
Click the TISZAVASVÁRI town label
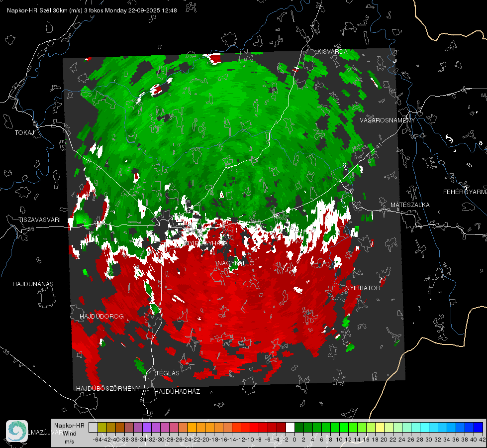click(40, 220)
